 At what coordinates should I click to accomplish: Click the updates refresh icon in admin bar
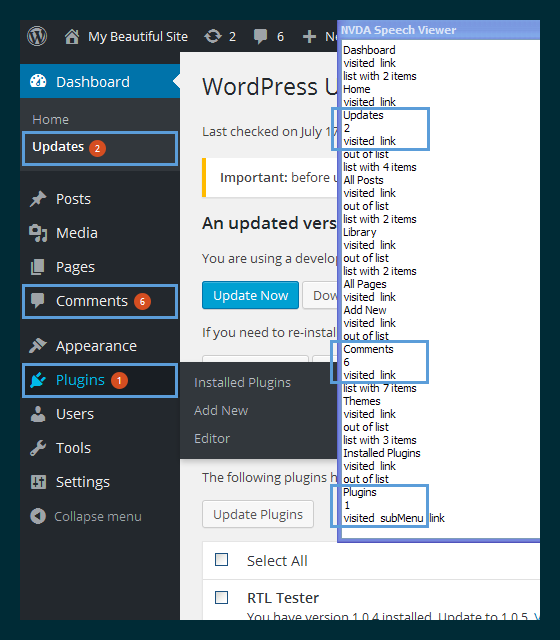point(213,36)
